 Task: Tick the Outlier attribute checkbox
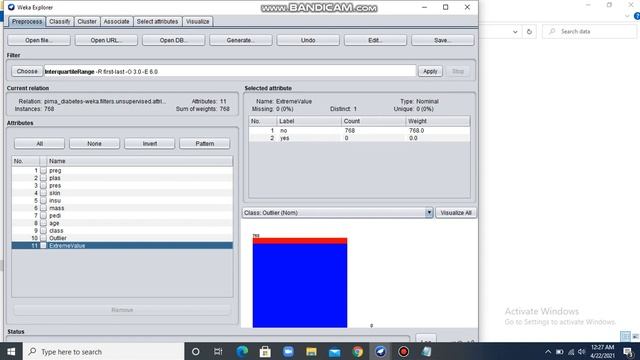(x=43, y=238)
